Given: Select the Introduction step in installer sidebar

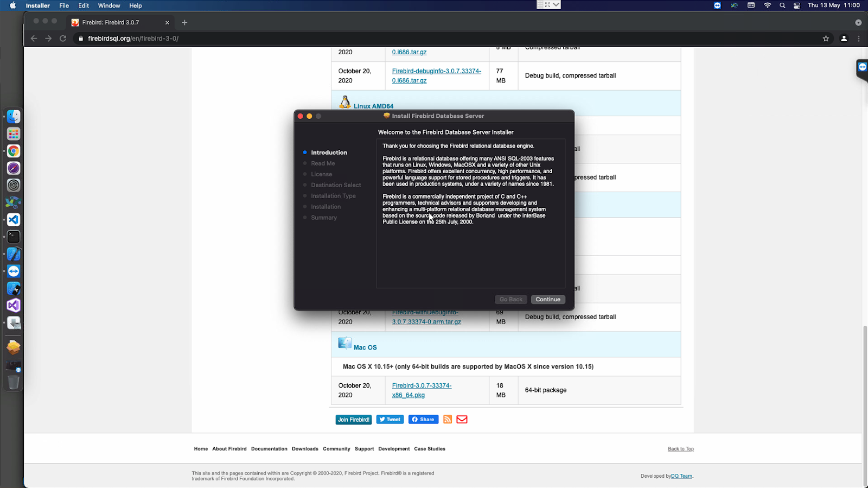Looking at the screenshot, I should pyautogui.click(x=329, y=153).
